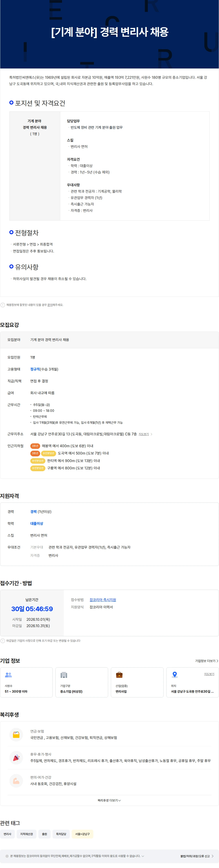Click the 중소기업 (비상장) company type
219x868 pixels.
click(x=71, y=692)
